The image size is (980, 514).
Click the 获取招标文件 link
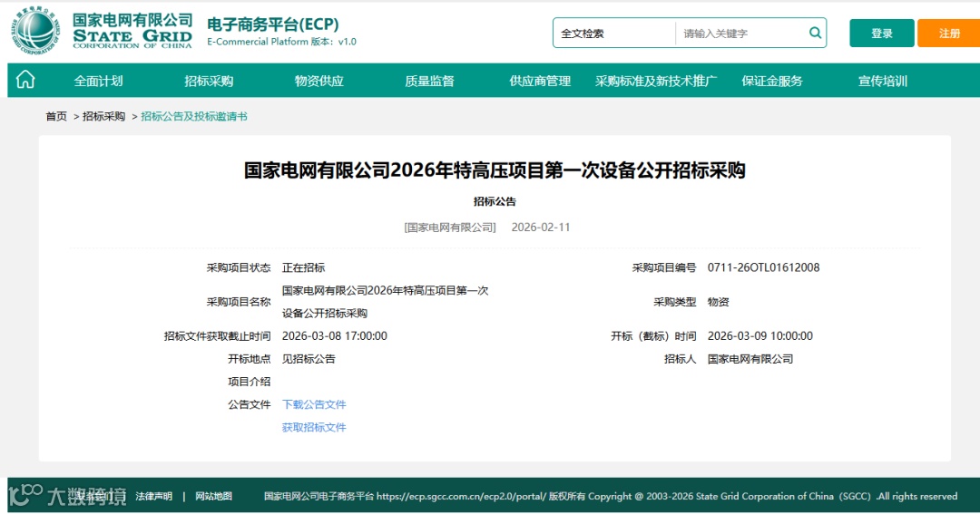314,427
